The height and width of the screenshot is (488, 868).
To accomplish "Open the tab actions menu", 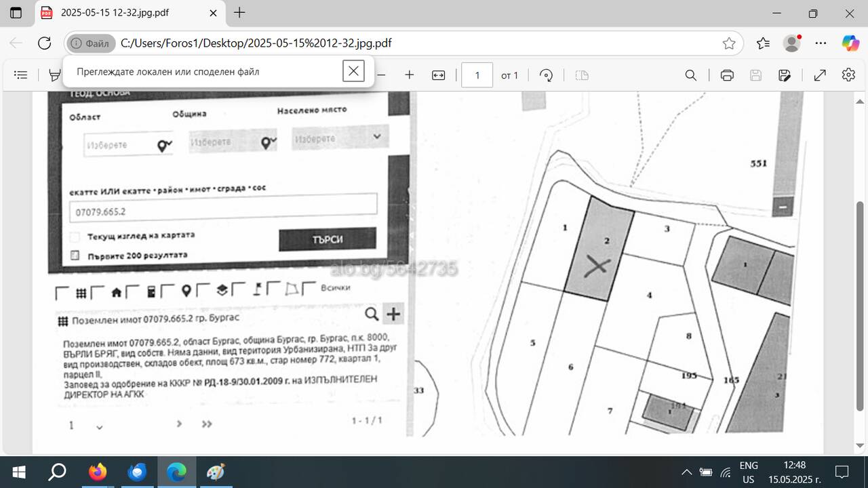I will [x=16, y=13].
